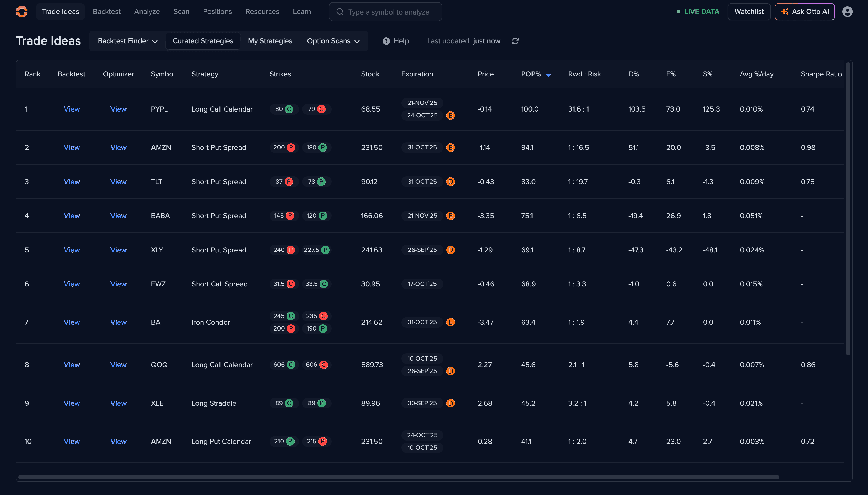
Task: Open the Learn nav menu
Action: pos(302,11)
